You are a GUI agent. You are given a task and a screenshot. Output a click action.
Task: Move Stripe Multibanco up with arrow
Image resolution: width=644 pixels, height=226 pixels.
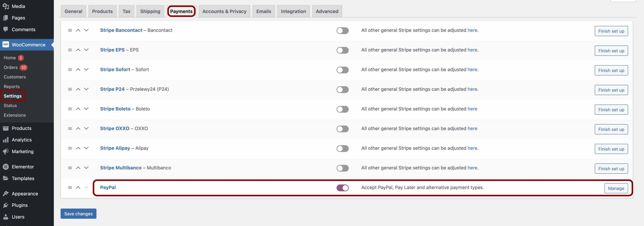[x=78, y=168]
